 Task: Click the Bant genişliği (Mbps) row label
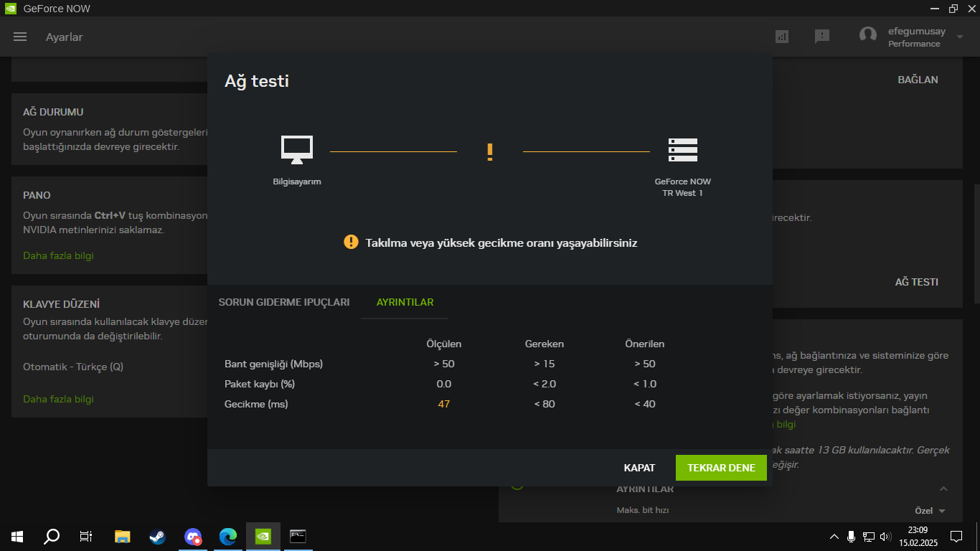pos(274,364)
